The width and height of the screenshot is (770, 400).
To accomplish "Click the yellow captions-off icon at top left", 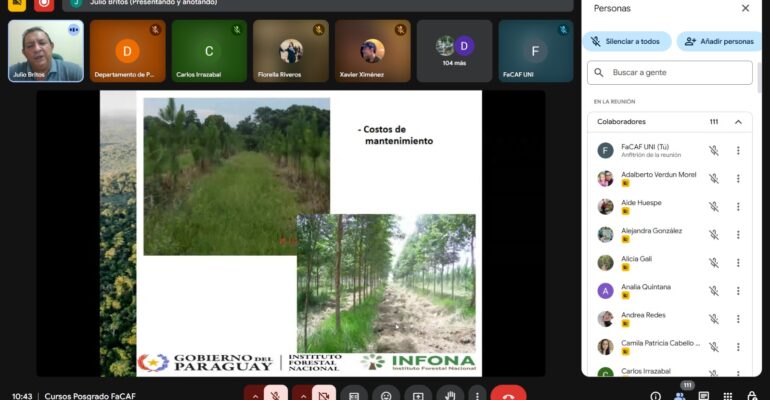I will [x=17, y=4].
